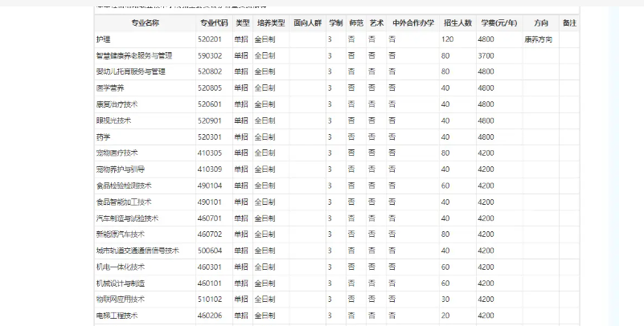Click the 专业代码 column header
This screenshot has height=326, width=644.
(x=214, y=23)
